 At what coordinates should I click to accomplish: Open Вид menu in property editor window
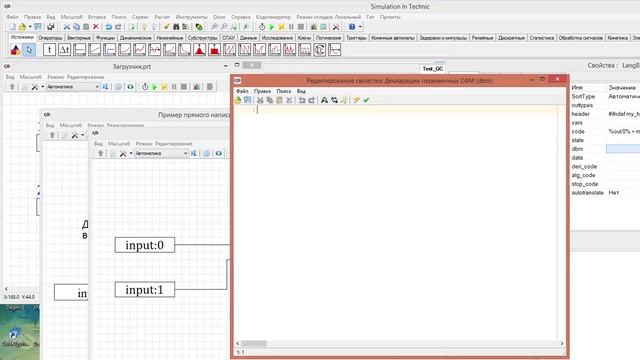301,91
